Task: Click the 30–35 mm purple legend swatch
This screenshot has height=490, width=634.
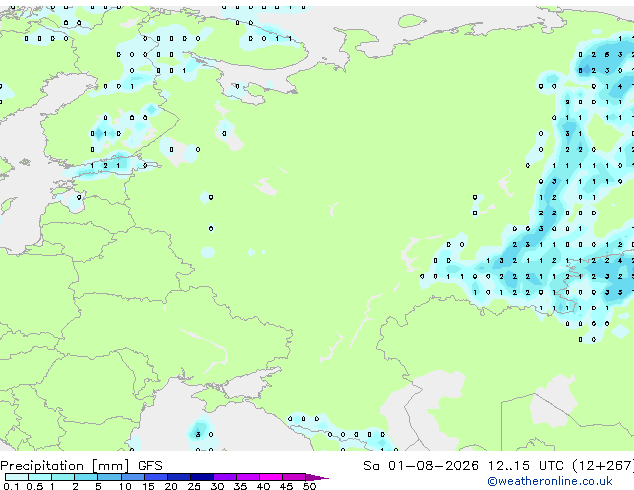Action: pyautogui.click(x=225, y=477)
